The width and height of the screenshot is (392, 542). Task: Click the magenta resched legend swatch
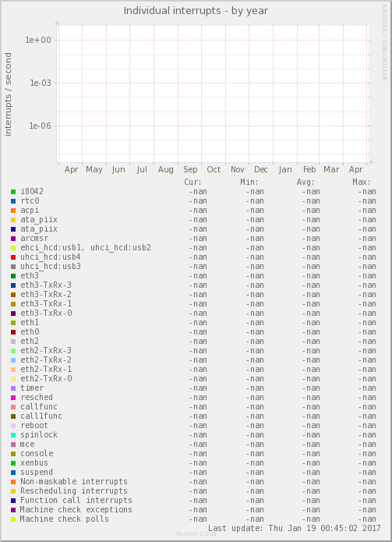click(x=13, y=398)
